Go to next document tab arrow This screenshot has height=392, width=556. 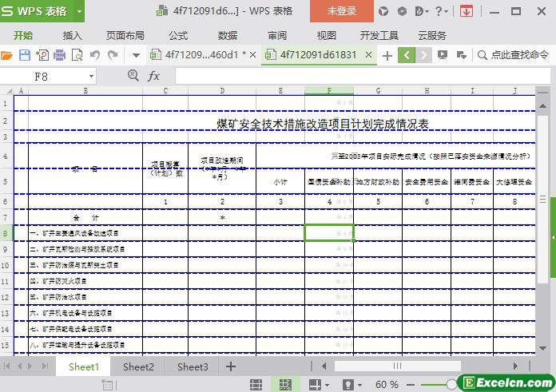click(x=423, y=55)
